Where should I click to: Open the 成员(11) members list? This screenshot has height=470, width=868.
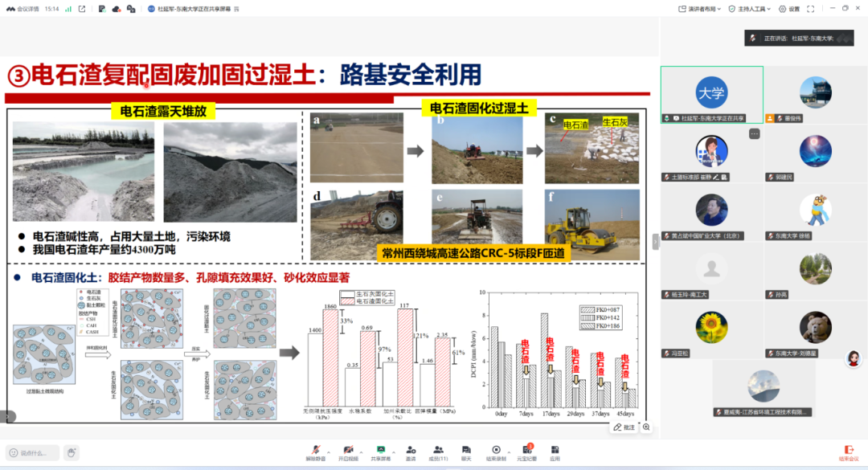click(x=438, y=453)
